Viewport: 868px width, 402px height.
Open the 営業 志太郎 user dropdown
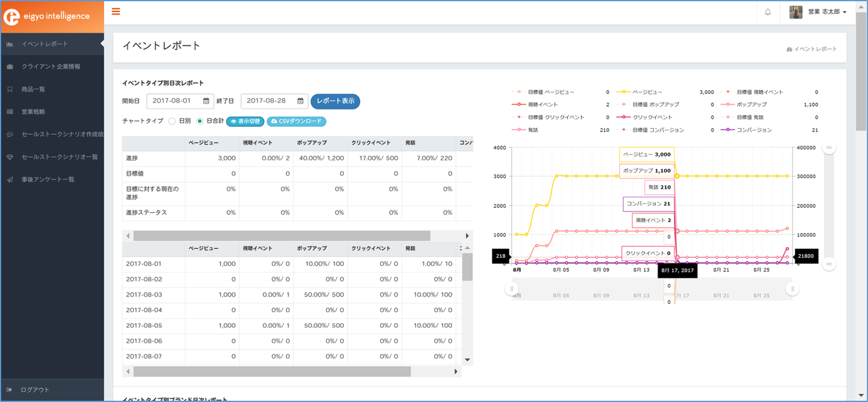[826, 12]
